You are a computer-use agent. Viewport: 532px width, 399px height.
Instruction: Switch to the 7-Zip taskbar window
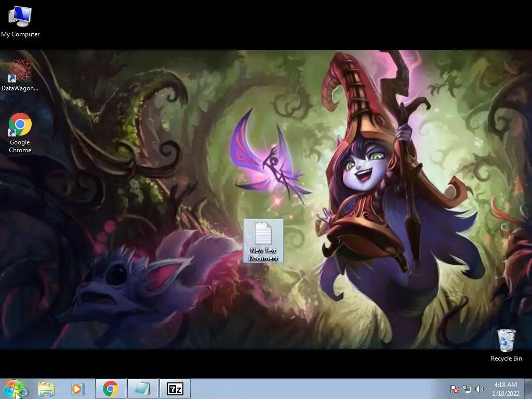pos(175,389)
